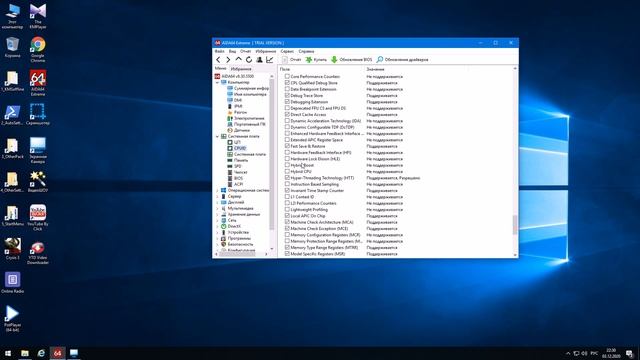Switch to the Избранное tab in sidebar
This screenshot has height=360, width=640.
[x=241, y=69]
